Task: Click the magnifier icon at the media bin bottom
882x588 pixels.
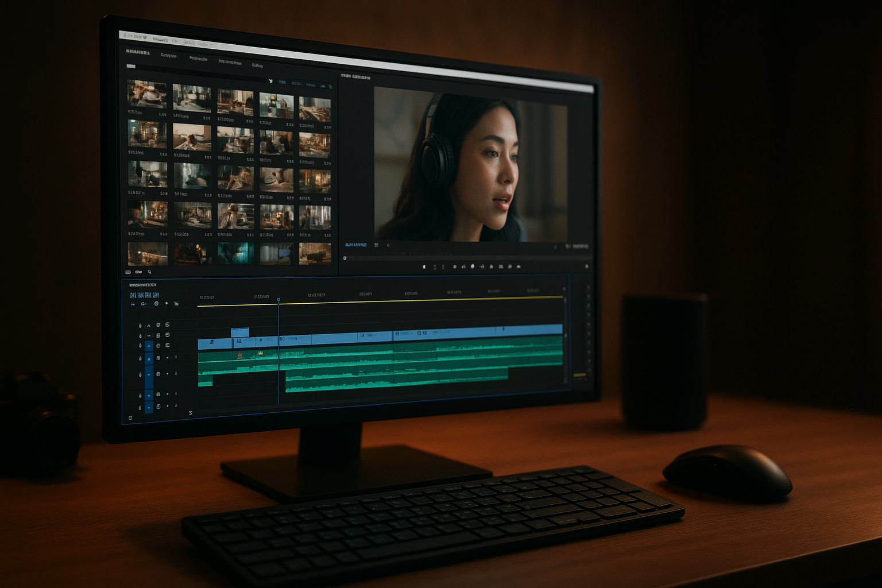Action: [150, 272]
